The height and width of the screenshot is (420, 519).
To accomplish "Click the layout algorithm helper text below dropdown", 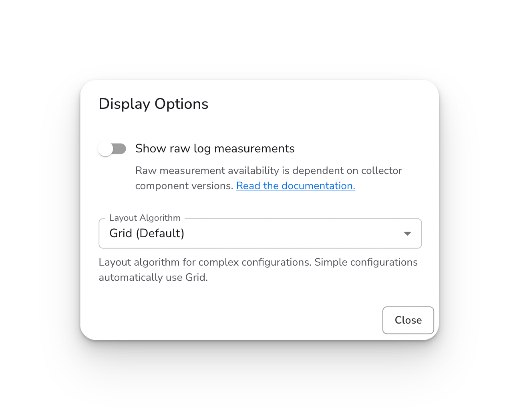I will point(258,270).
